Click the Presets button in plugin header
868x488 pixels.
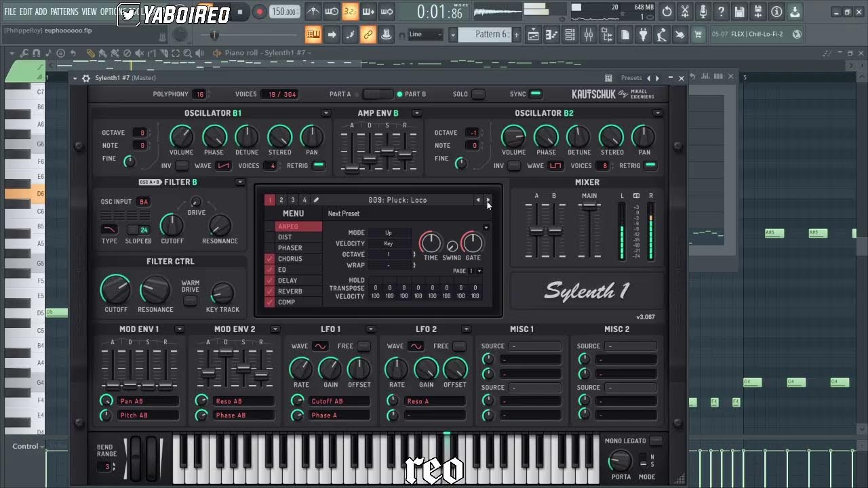(631, 78)
